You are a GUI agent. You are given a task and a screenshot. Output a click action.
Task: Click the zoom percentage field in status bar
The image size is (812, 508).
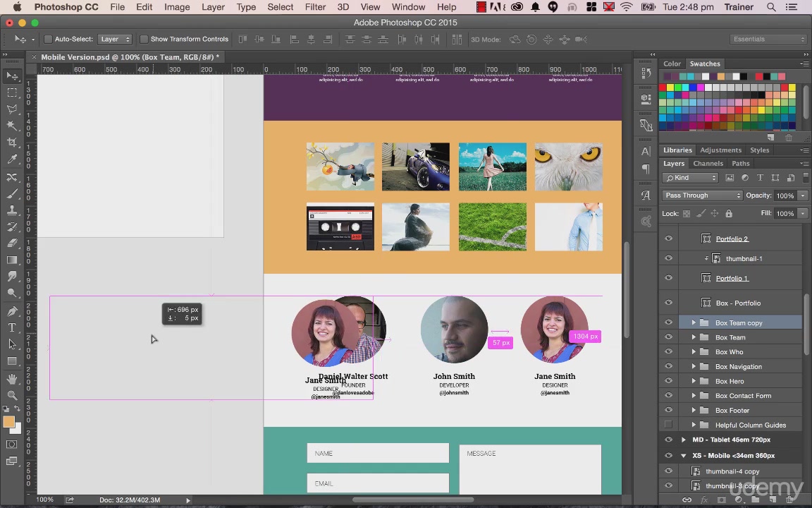pyautogui.click(x=45, y=500)
